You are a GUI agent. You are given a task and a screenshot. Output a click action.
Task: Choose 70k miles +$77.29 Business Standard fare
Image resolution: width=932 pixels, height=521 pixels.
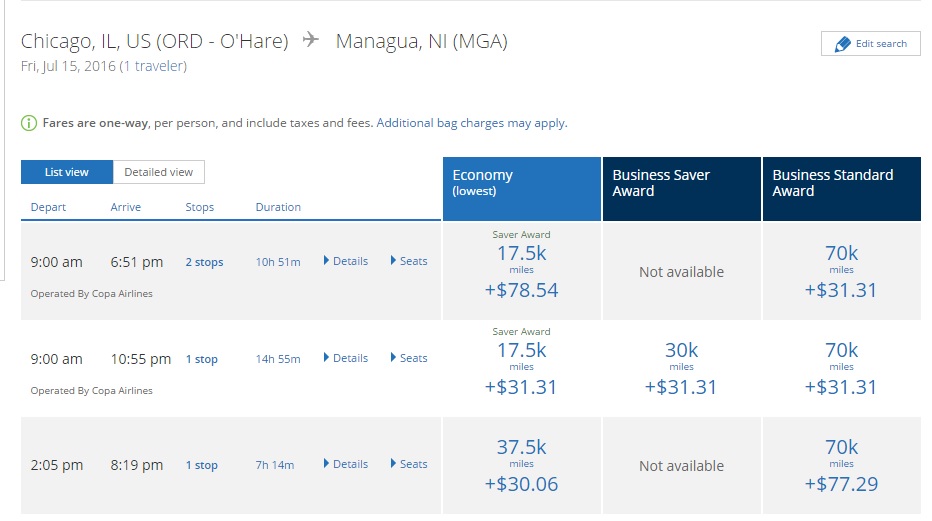click(x=842, y=465)
